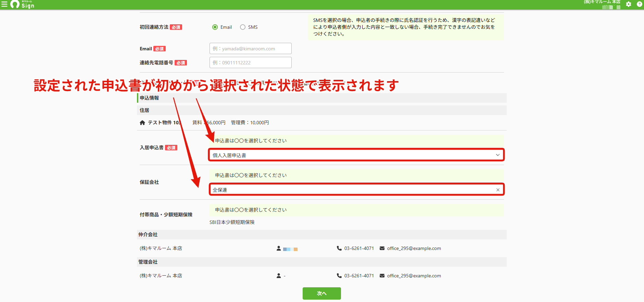The image size is (644, 302).
Task: Click the 連絡先電話番号 input field
Action: point(251,63)
